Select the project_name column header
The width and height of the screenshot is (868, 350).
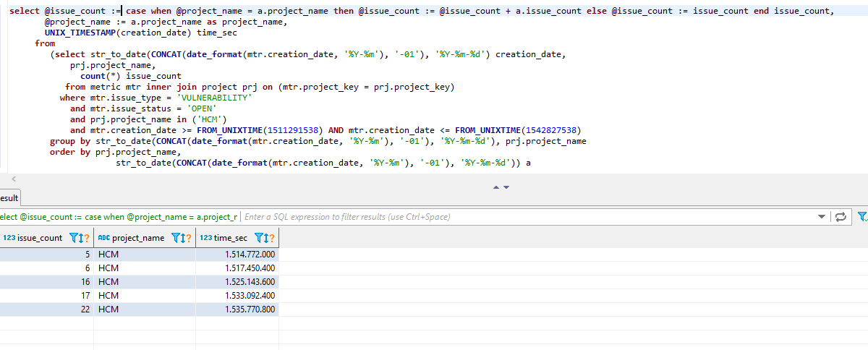coord(145,238)
